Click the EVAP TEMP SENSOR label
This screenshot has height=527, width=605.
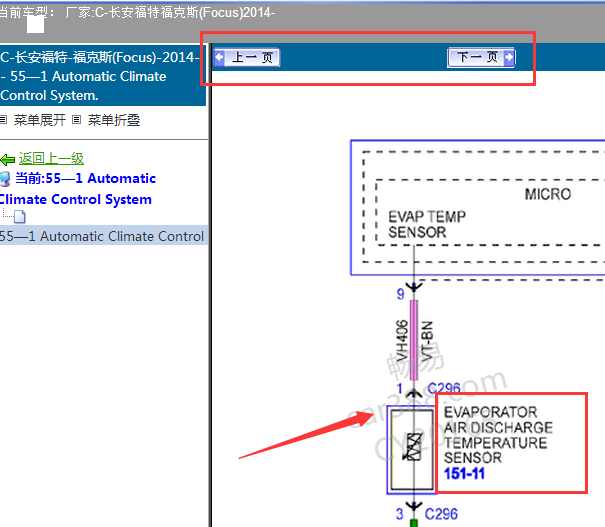tap(427, 224)
